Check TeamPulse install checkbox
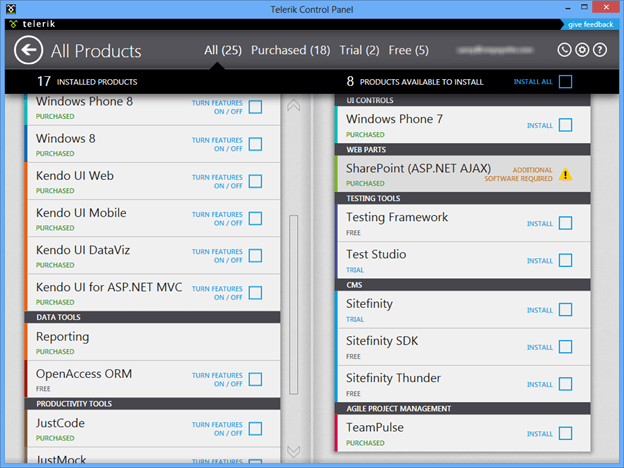 pyautogui.click(x=566, y=433)
